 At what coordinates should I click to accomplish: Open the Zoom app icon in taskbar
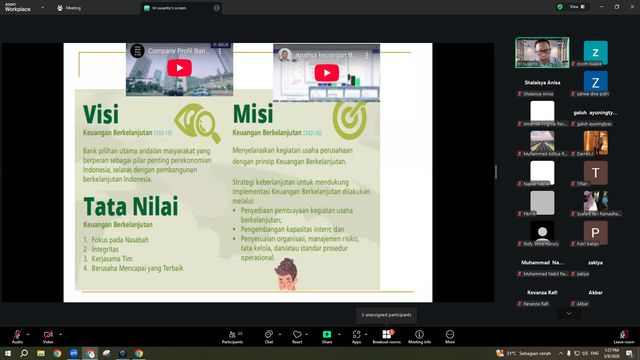(x=73, y=353)
